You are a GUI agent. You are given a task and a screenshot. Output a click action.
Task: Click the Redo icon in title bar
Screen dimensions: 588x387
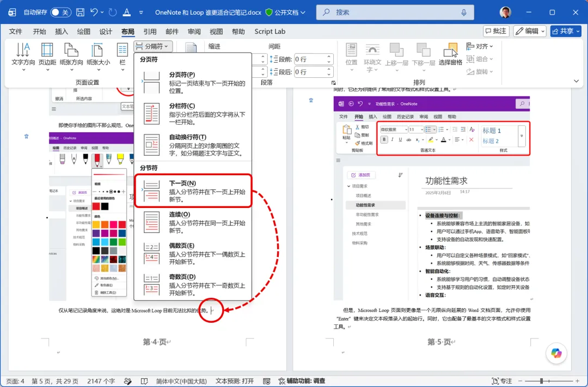pyautogui.click(x=113, y=13)
